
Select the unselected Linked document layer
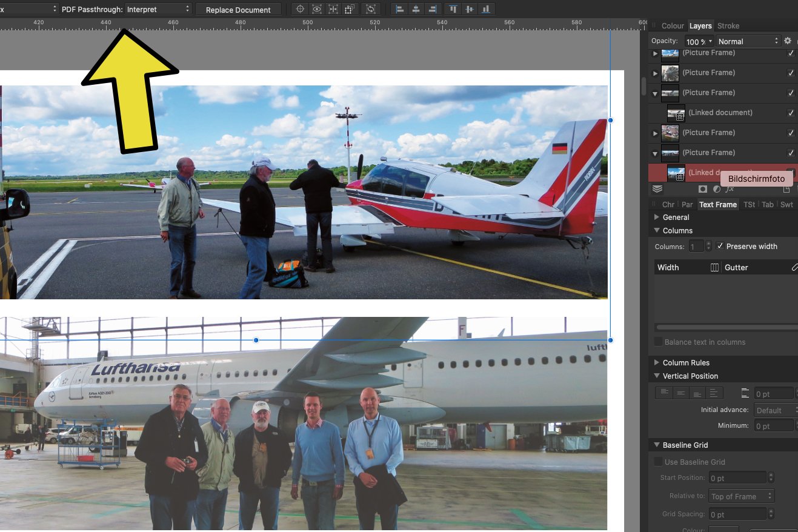click(x=723, y=113)
